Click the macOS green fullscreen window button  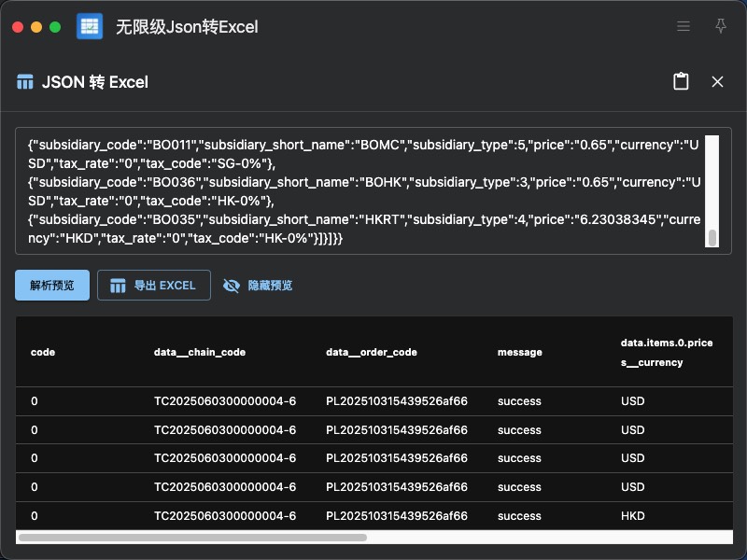pyautogui.click(x=55, y=27)
